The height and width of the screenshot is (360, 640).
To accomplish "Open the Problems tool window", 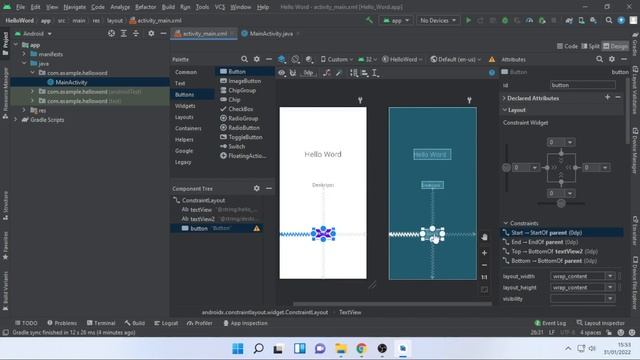I will (62, 323).
